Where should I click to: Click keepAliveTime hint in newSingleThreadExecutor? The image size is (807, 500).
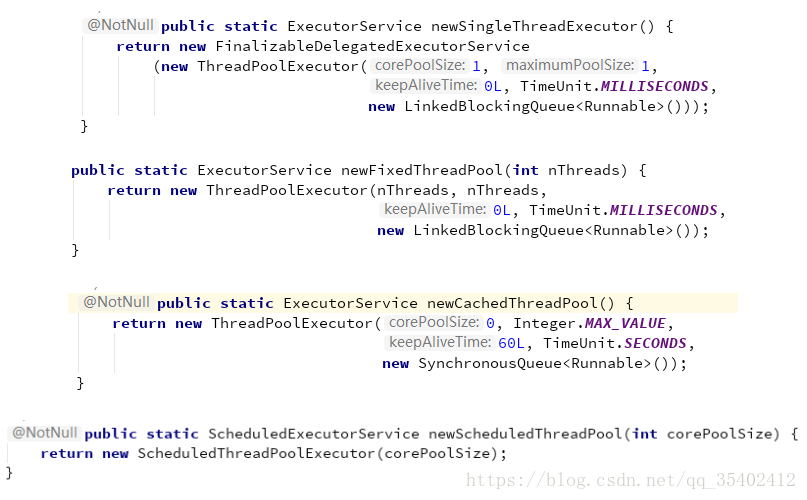tap(426, 85)
